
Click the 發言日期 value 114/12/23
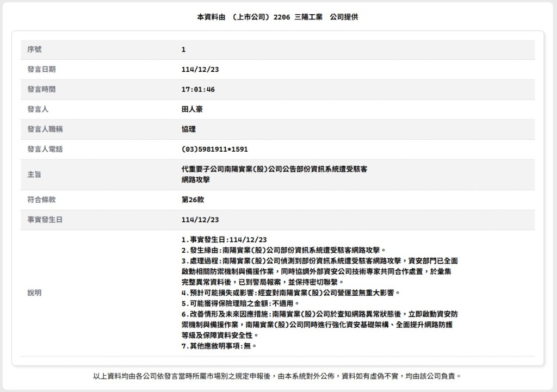[x=200, y=70]
